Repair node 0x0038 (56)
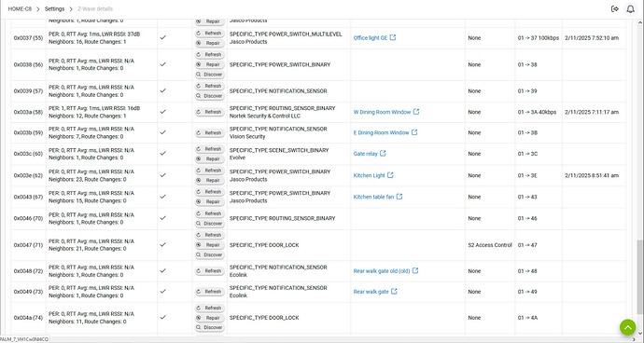 (209, 64)
